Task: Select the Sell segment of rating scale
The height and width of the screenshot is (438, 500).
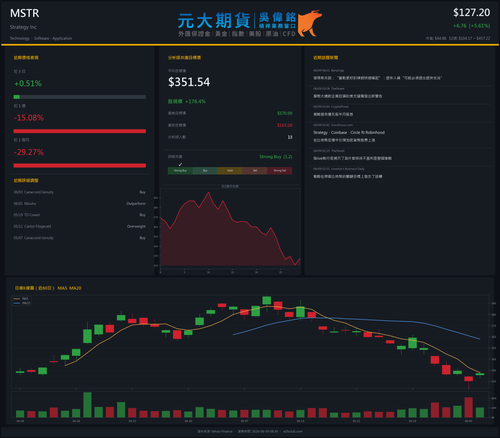Action: tap(255, 171)
